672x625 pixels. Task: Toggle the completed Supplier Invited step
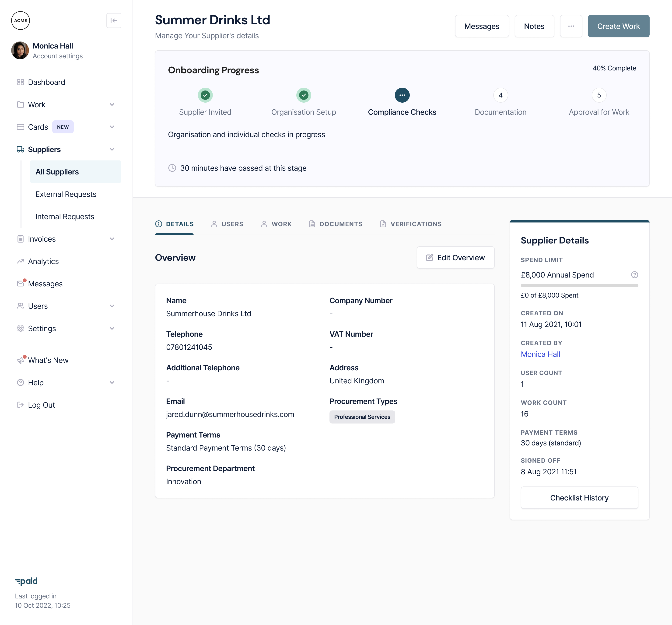pos(205,95)
